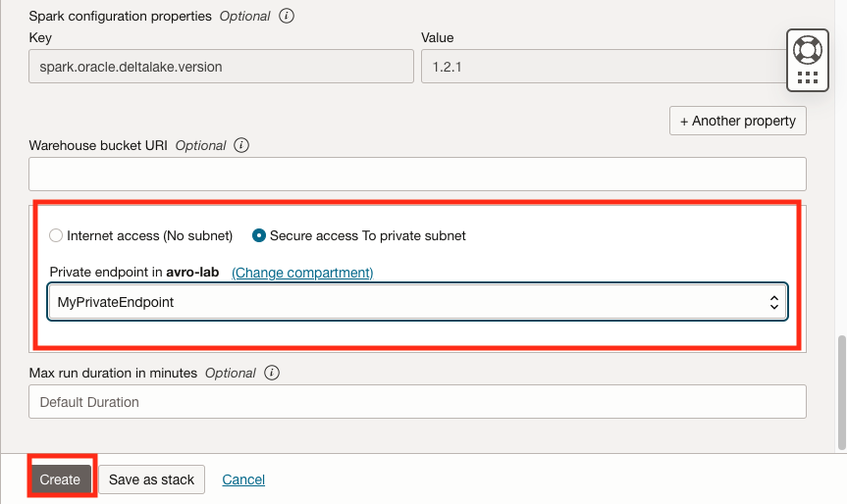Open the MyPrivateEndpoint dropdown
This screenshot has height=504, width=847.
pyautogui.click(x=402, y=303)
